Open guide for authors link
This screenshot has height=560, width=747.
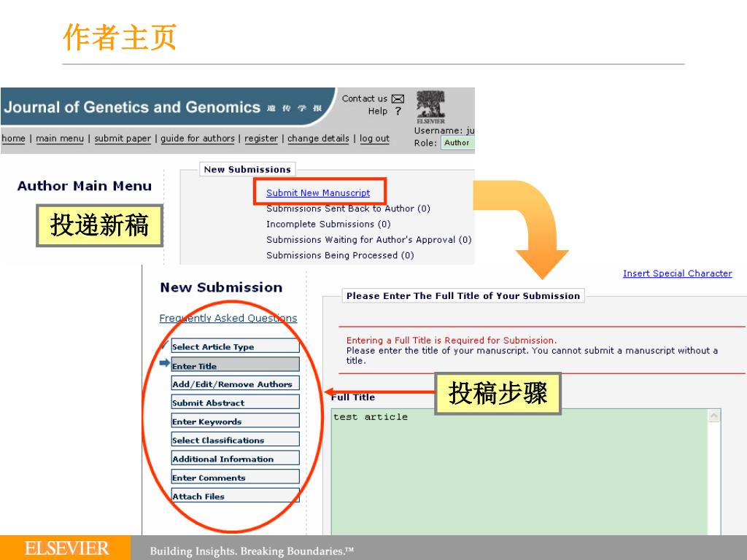click(198, 139)
